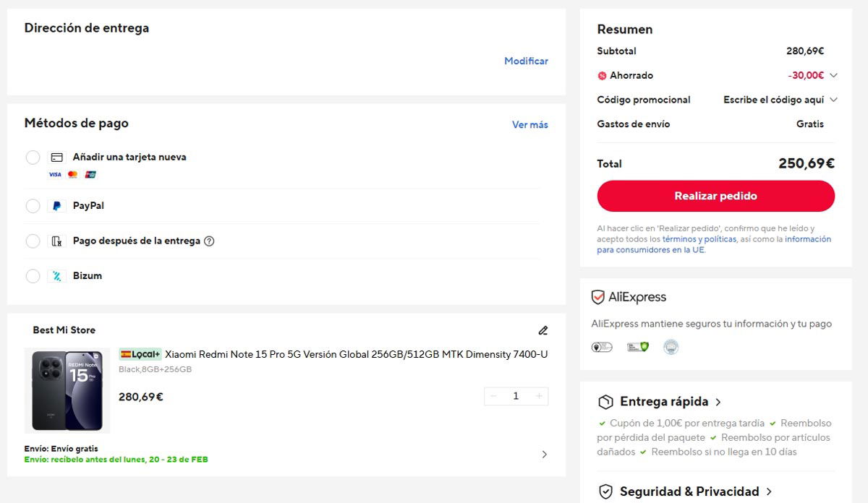Click the Bizum payment icon

click(58, 275)
